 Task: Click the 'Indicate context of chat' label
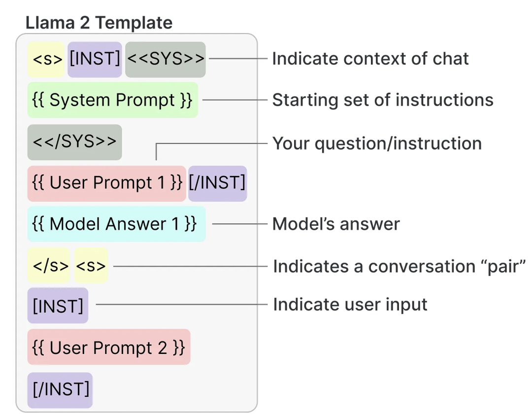[370, 59]
